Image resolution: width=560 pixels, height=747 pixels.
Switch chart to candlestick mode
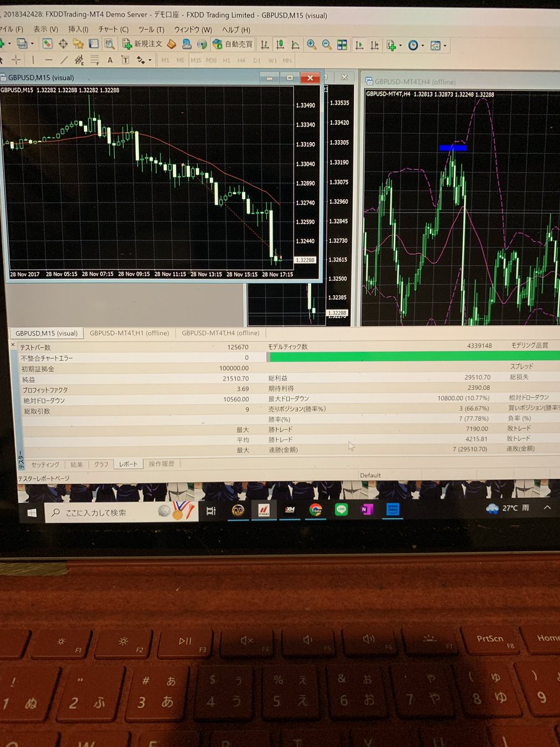tap(280, 45)
